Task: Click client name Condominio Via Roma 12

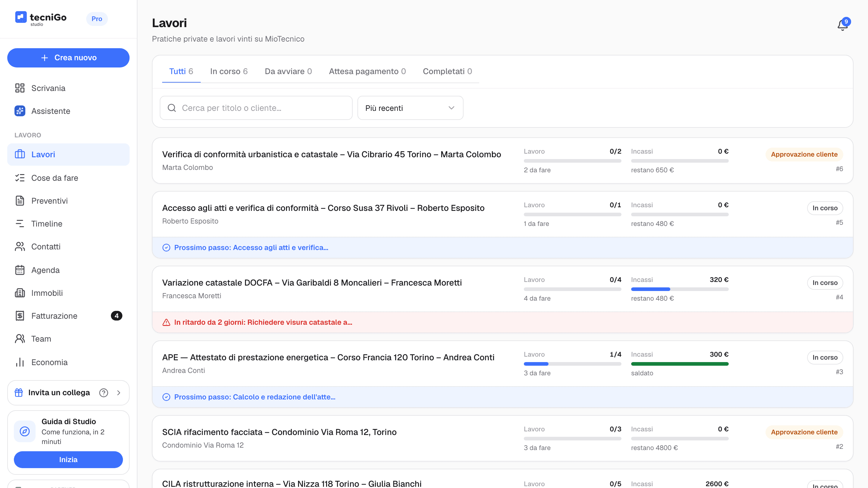Action: (x=203, y=445)
